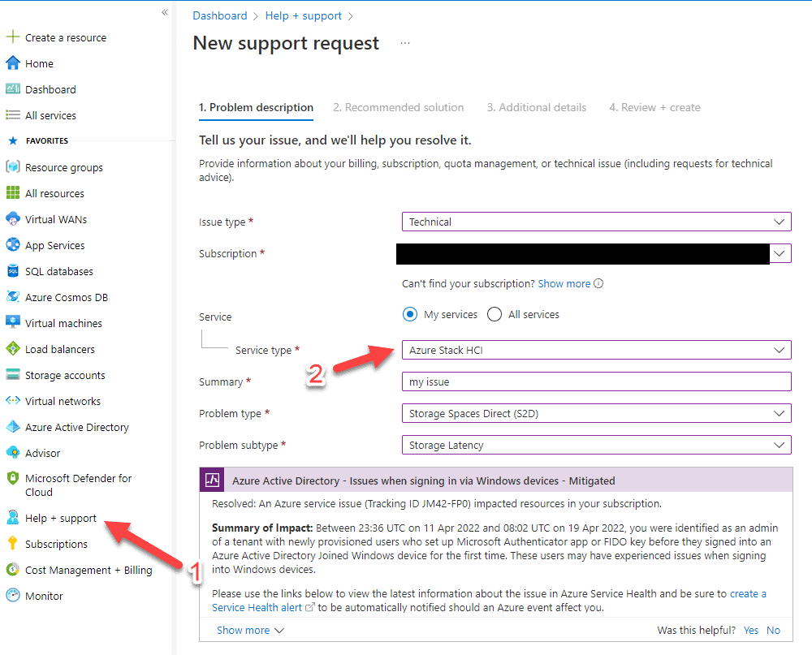Open the ellipsis menu beside page title
The width and height of the screenshot is (812, 655).
coord(405,43)
